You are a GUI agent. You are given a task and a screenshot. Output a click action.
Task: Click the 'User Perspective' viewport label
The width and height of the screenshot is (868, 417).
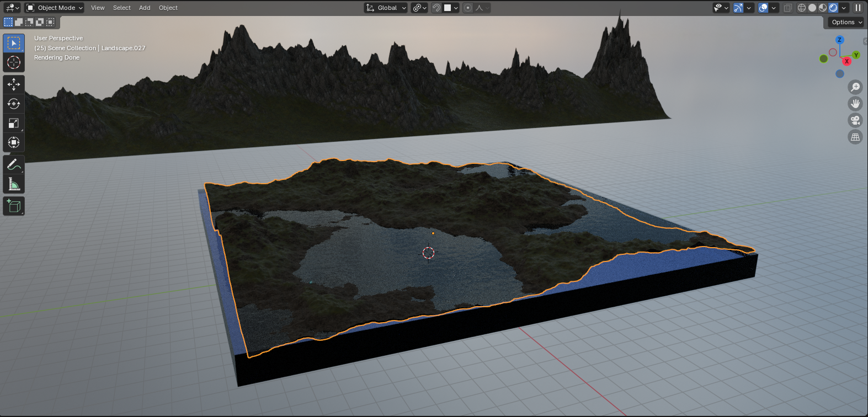tap(58, 38)
